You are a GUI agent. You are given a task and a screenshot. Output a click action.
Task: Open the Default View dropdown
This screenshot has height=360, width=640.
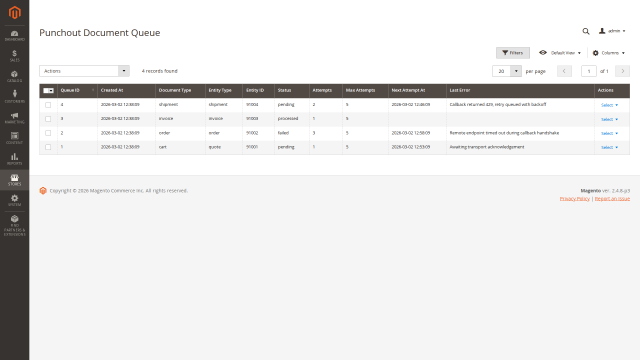pyautogui.click(x=560, y=53)
